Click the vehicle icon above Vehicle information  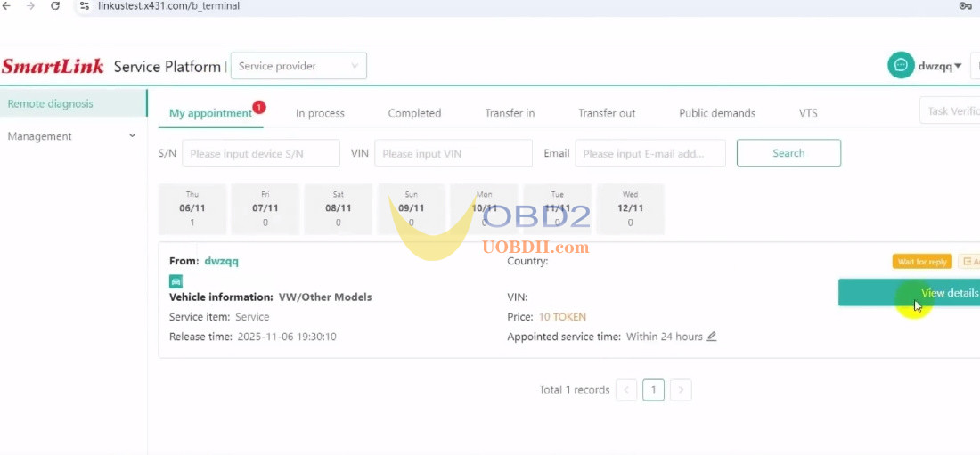click(176, 281)
